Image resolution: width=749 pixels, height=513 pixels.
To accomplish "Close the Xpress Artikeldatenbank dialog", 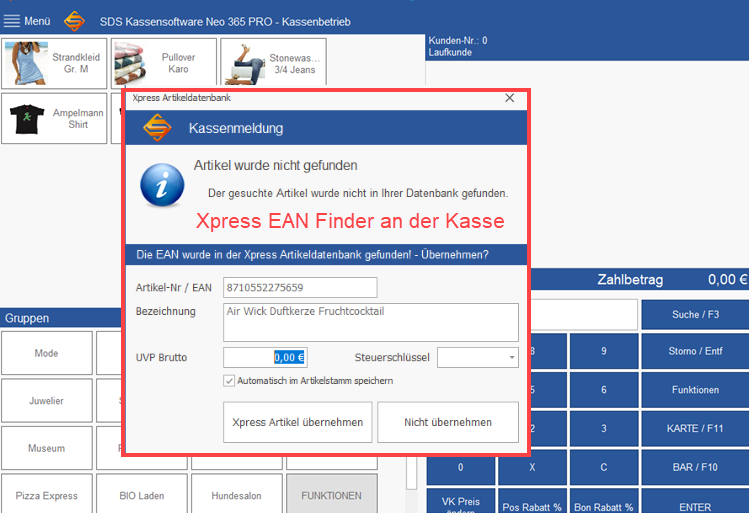I will click(x=509, y=98).
